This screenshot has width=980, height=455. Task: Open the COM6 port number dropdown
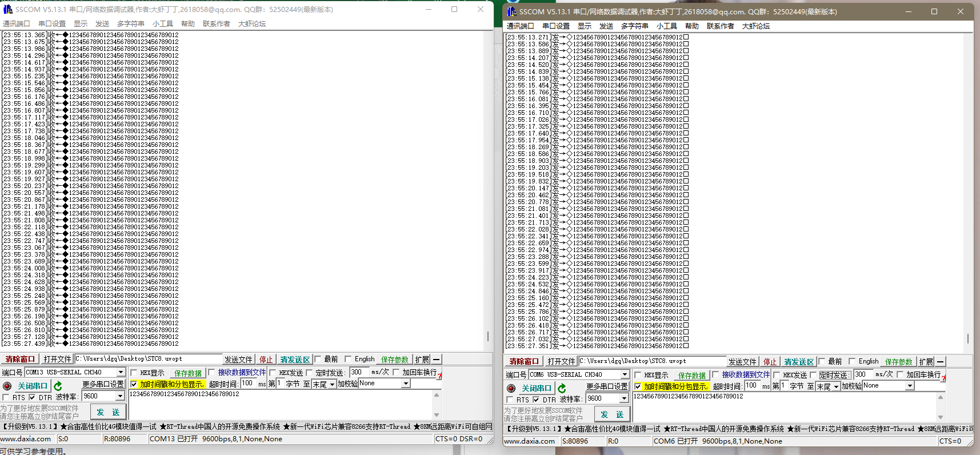pyautogui.click(x=625, y=374)
